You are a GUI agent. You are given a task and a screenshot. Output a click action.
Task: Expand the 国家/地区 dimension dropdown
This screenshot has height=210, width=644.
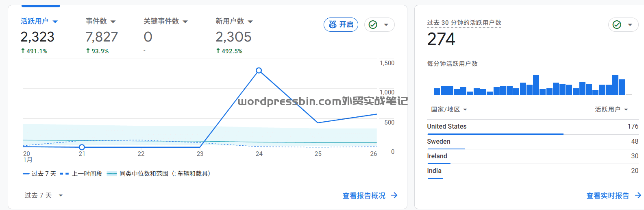(449, 109)
